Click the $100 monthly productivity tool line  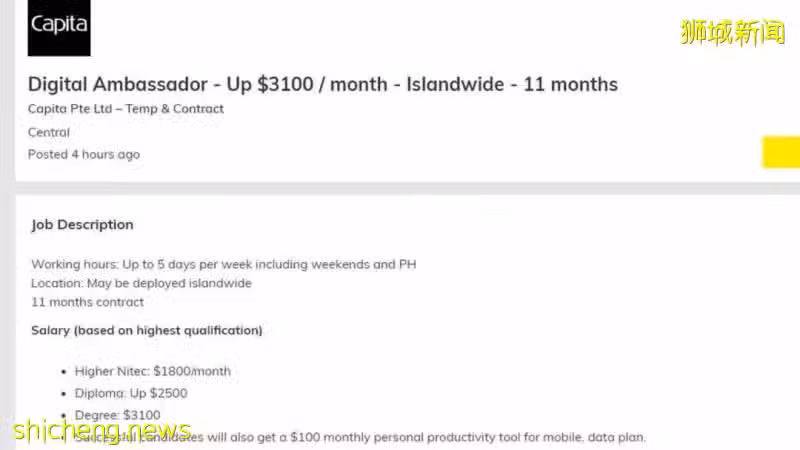(360, 437)
